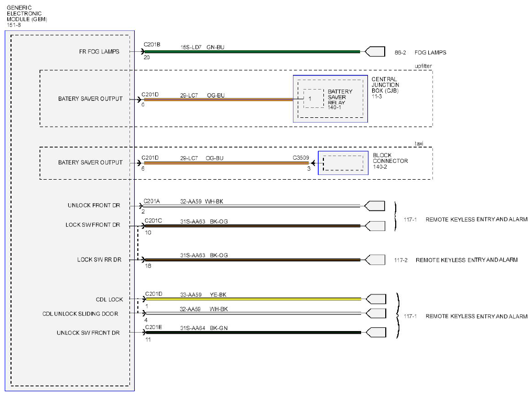
Task: Select the CDL UNLOCK SLIDING DOOR label
Action: [80, 314]
